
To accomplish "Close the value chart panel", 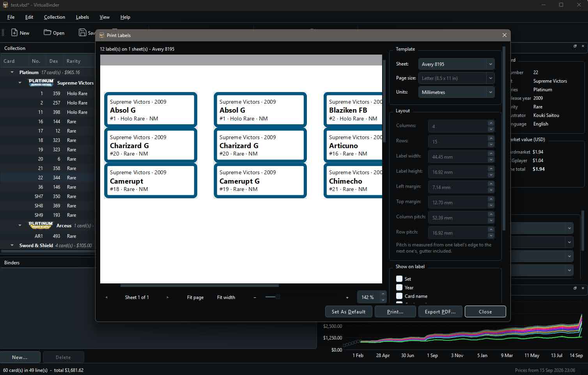I will point(583,288).
